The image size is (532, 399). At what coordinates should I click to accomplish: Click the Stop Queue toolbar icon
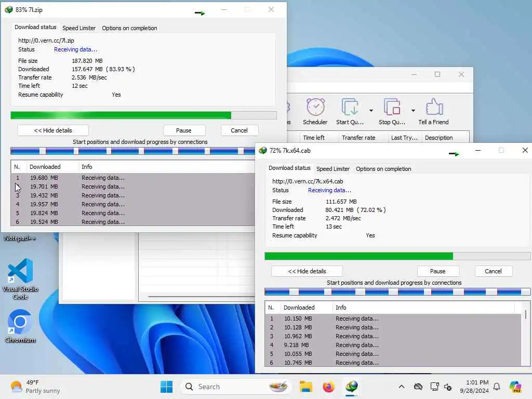coord(392,112)
